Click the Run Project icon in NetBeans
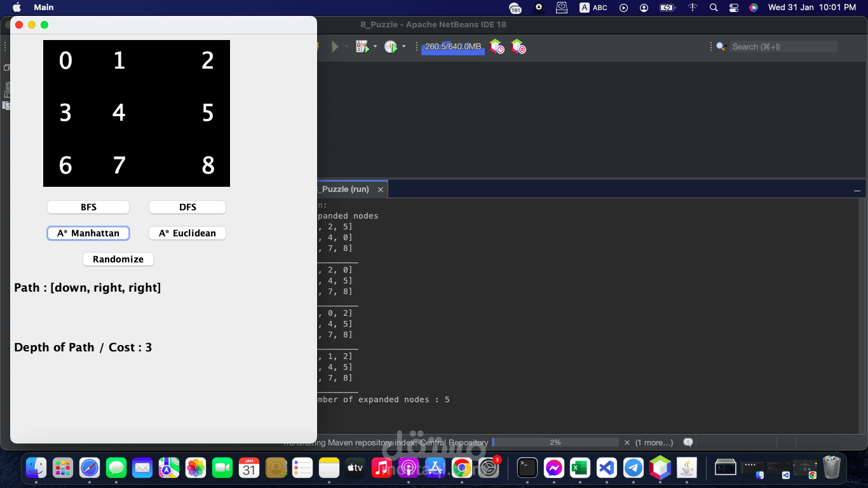Screen dimensions: 868x488 [x=335, y=46]
